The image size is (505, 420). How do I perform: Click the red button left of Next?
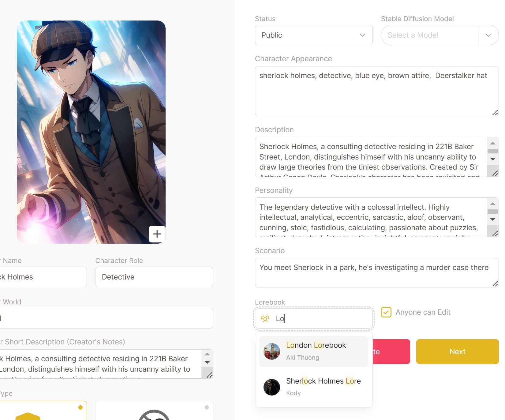391,351
